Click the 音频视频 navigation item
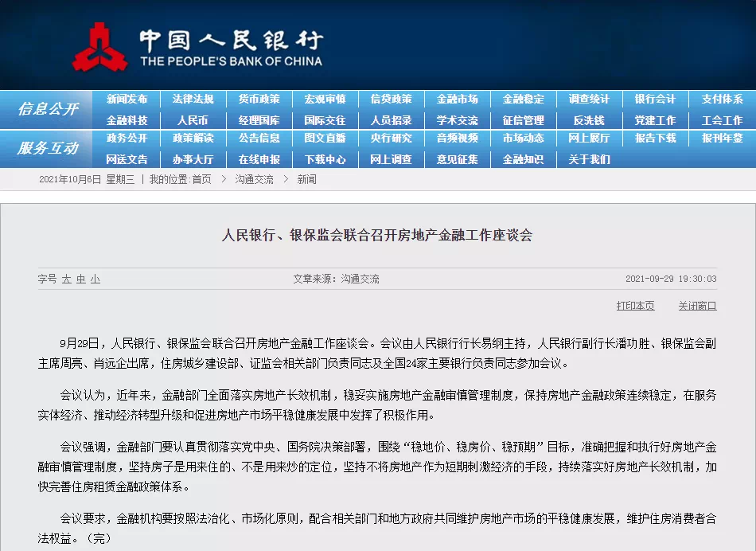The width and height of the screenshot is (756, 551). pyautogui.click(x=457, y=139)
